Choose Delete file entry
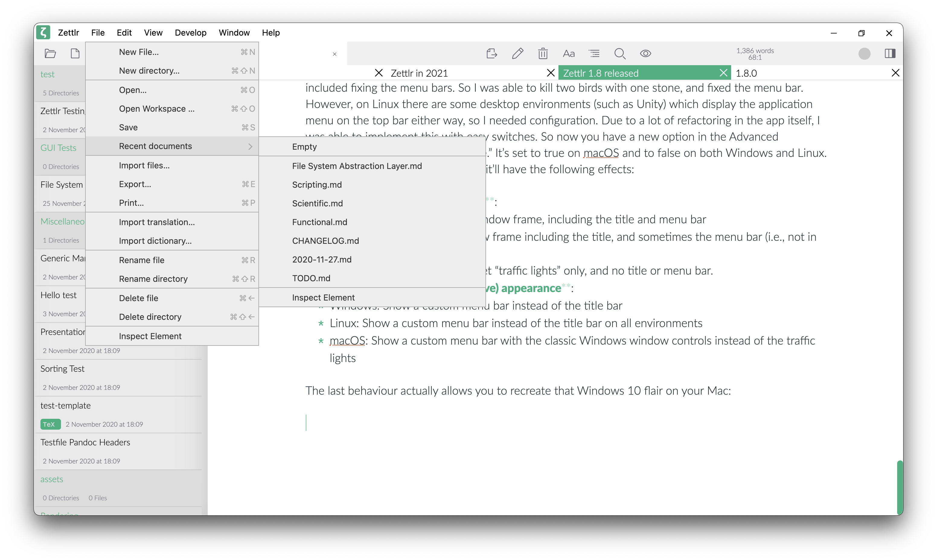 (x=172, y=298)
